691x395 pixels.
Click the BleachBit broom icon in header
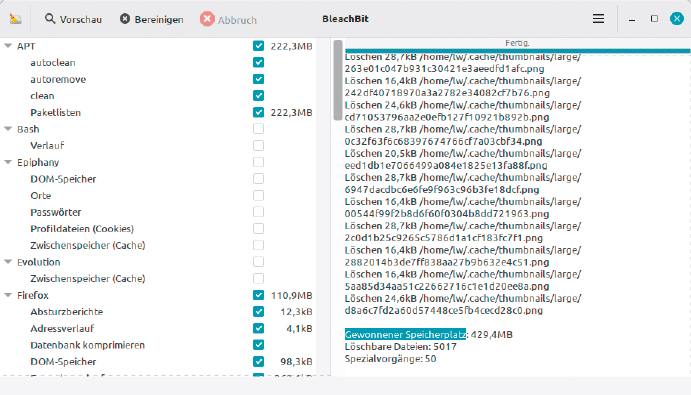click(15, 19)
